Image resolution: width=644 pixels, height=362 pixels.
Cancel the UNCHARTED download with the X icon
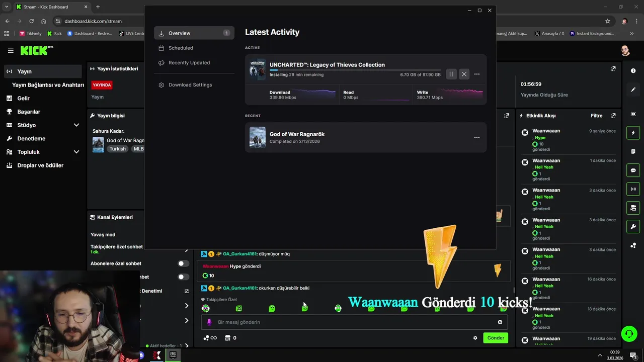pyautogui.click(x=464, y=74)
